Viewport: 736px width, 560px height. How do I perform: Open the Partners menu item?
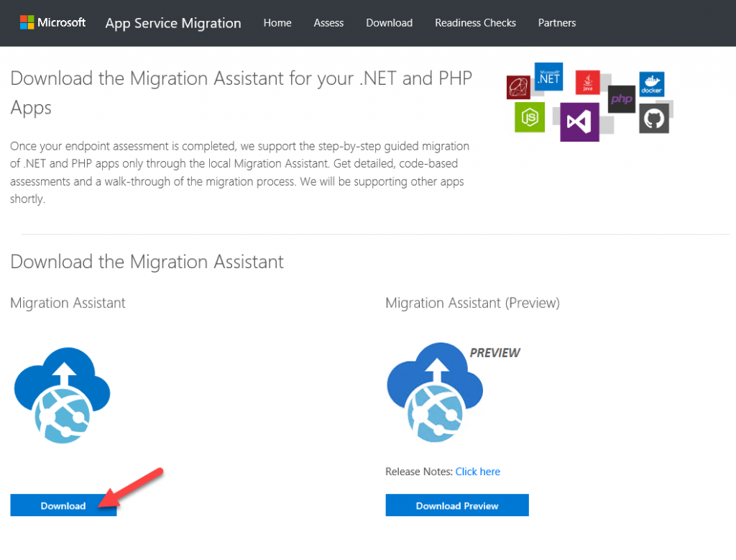(557, 22)
